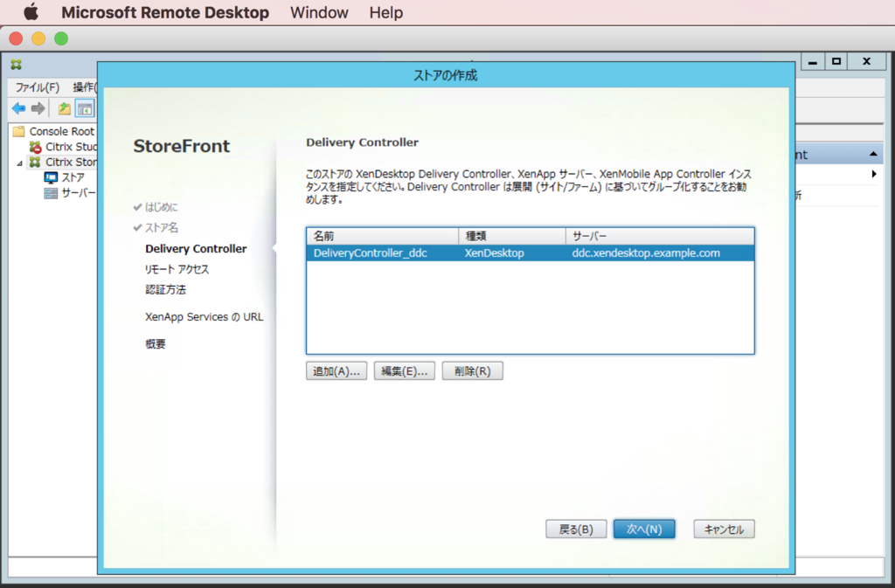Click 削除(R) button
Viewport: 895px width, 588px height.
[473, 370]
